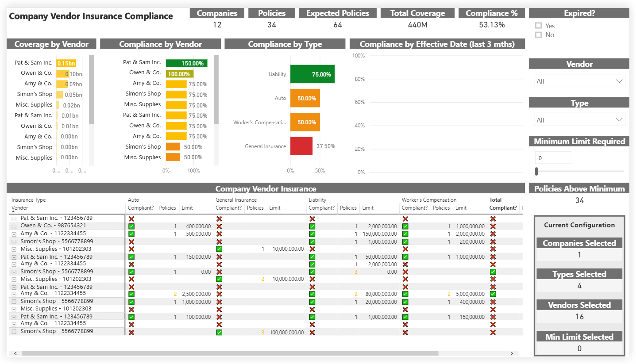
Task: Click the 12 Companies value
Action: 217,25
